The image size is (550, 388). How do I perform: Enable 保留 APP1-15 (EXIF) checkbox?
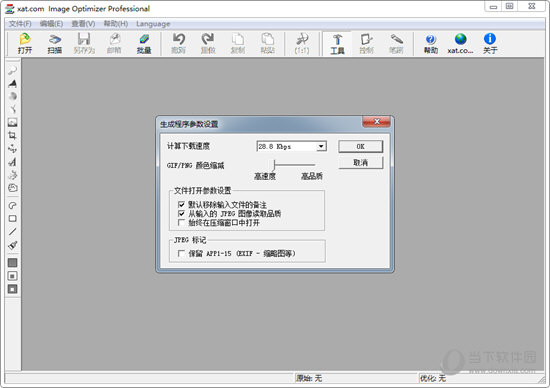coord(181,253)
